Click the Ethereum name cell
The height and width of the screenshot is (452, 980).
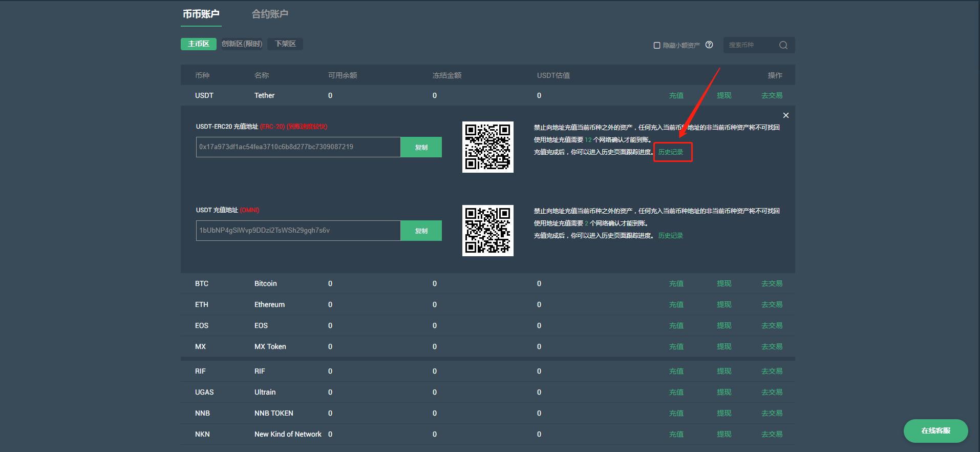coord(270,304)
